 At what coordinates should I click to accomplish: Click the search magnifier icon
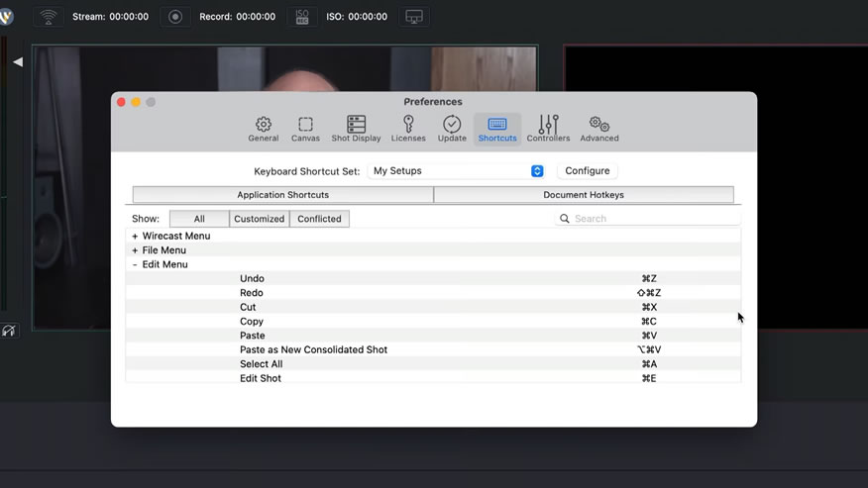(x=564, y=219)
